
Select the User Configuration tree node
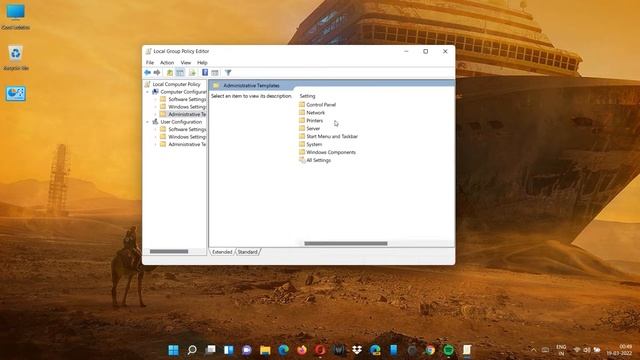click(x=181, y=122)
